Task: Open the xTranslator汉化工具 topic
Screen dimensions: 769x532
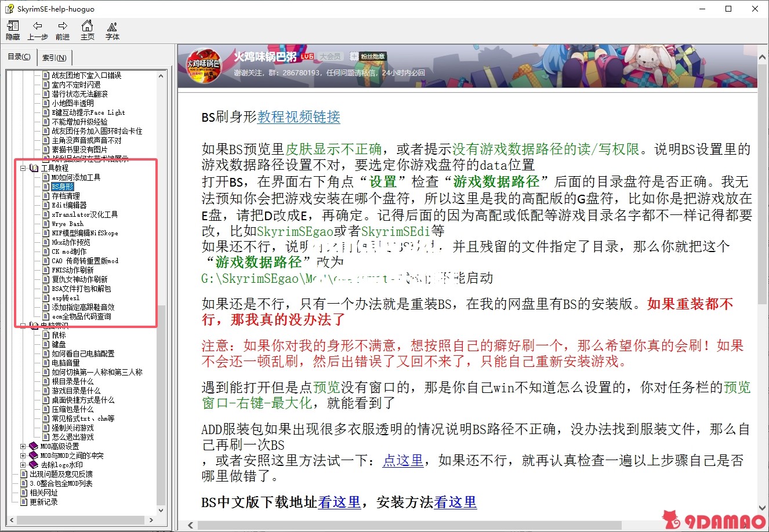Action: tap(85, 214)
